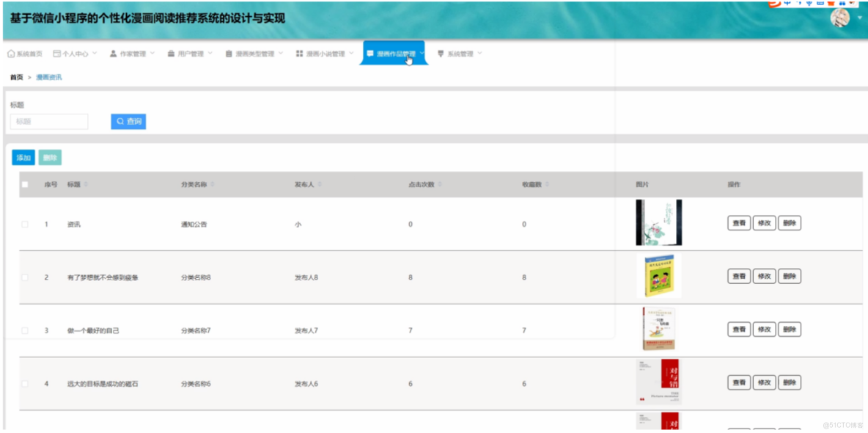Click the blue 添加 button

23,158
